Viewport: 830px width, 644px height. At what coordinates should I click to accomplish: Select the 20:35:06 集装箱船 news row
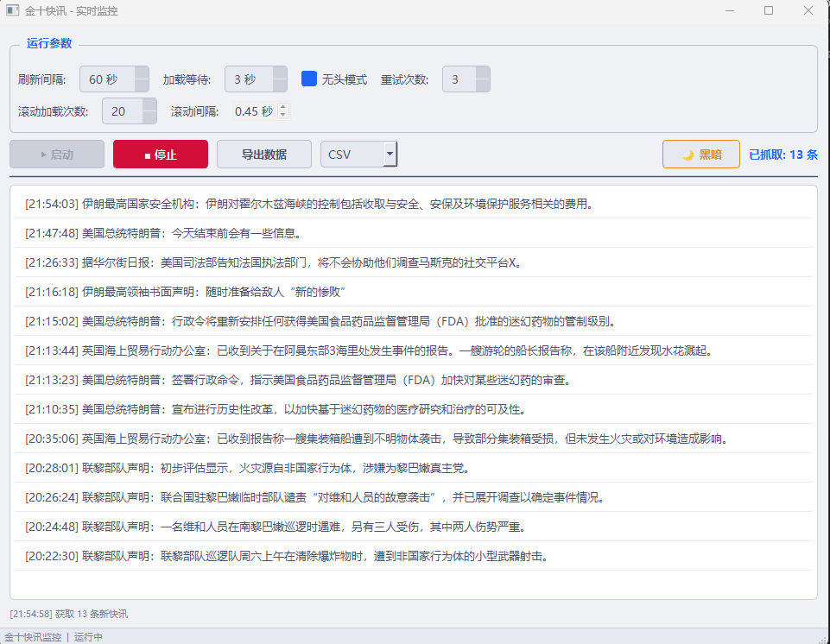[x=414, y=439]
